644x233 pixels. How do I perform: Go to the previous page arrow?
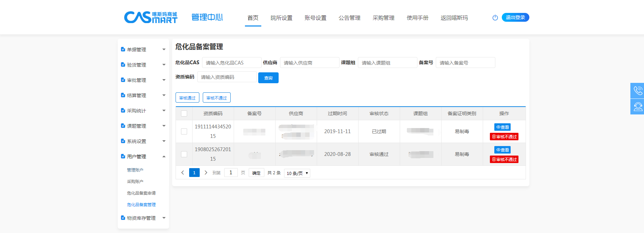pyautogui.click(x=183, y=173)
